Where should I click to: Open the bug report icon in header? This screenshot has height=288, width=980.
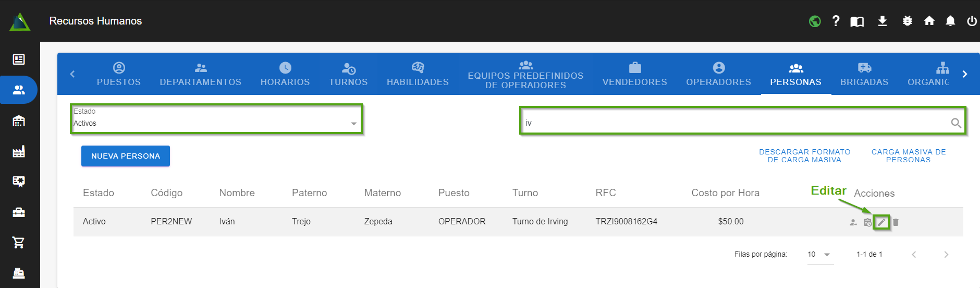907,21
